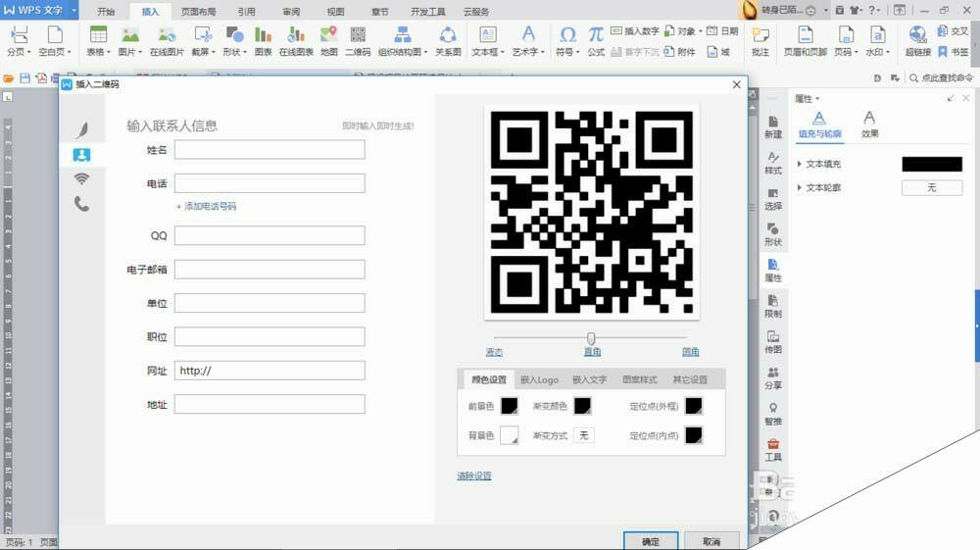Insert an online picture (在线图片)
The width and height of the screenshot is (980, 550).
point(167,41)
